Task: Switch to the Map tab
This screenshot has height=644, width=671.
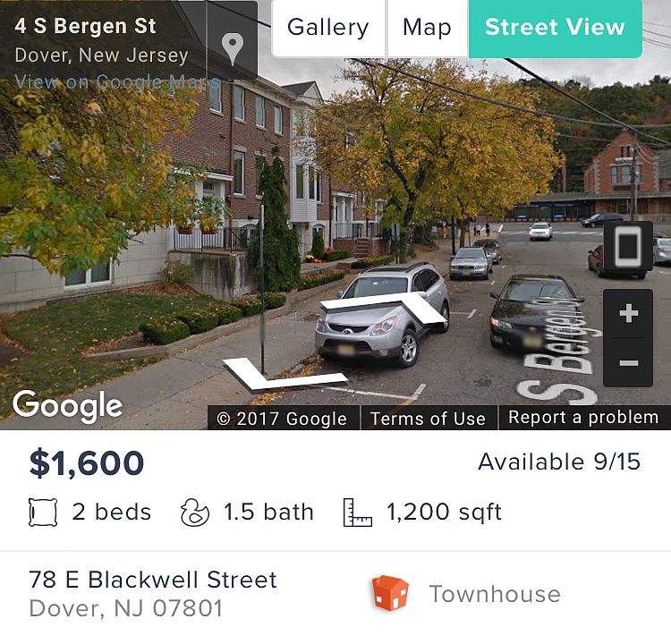Action: (x=428, y=28)
